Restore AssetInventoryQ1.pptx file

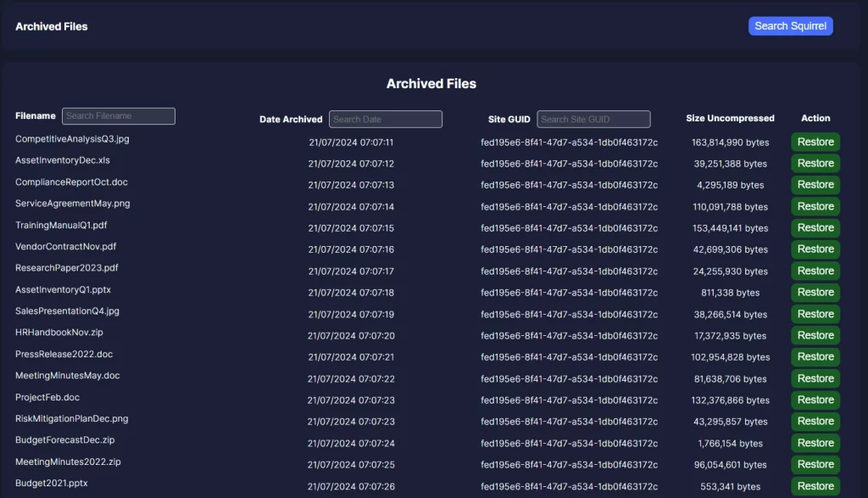[x=815, y=293]
